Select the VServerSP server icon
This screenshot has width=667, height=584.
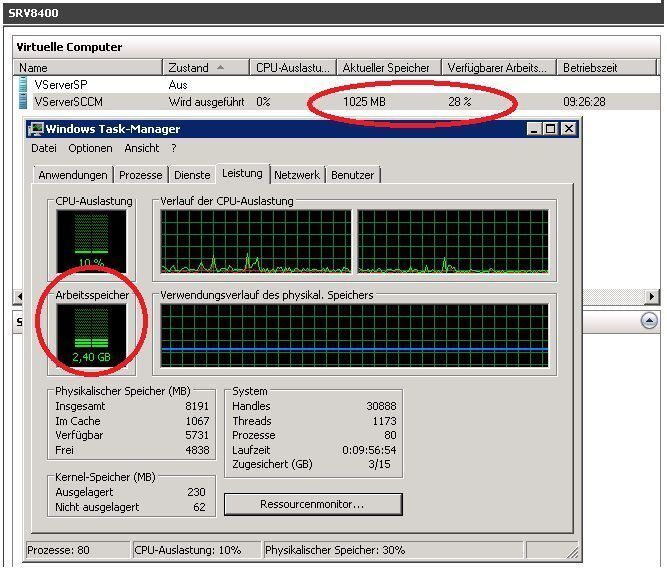click(x=23, y=84)
